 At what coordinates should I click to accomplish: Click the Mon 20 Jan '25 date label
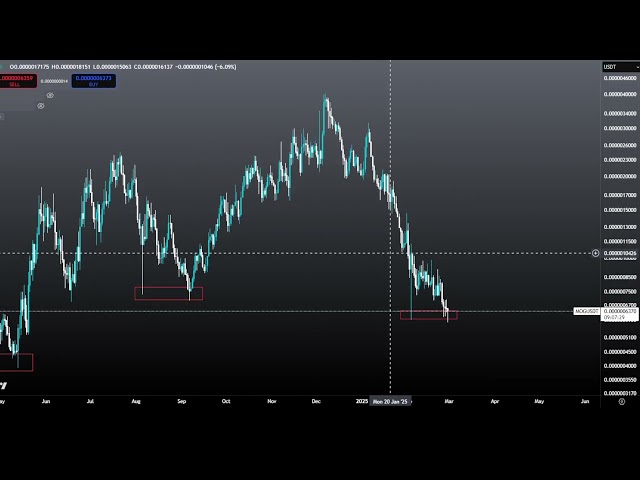[x=391, y=401]
